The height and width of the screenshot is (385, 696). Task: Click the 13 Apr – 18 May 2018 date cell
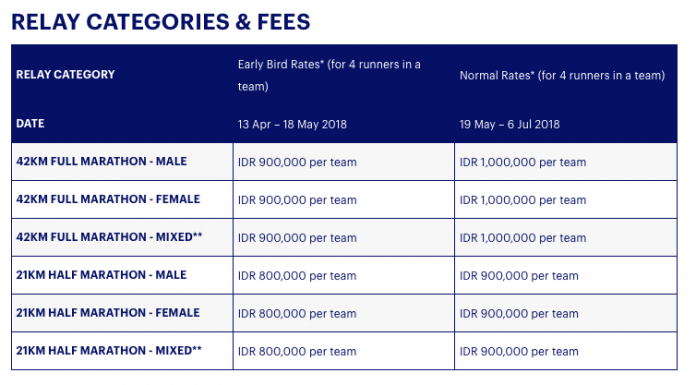point(292,124)
